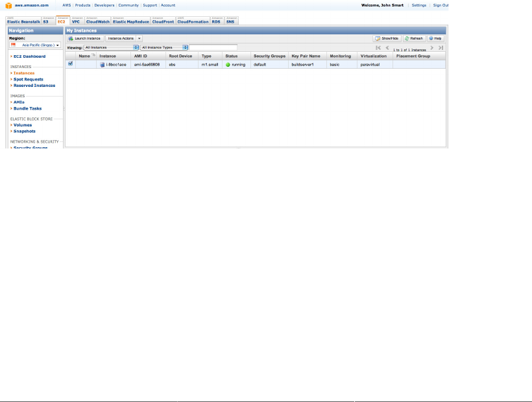The height and width of the screenshot is (402, 532).
Task: Go to first page of instances
Action: [x=378, y=48]
